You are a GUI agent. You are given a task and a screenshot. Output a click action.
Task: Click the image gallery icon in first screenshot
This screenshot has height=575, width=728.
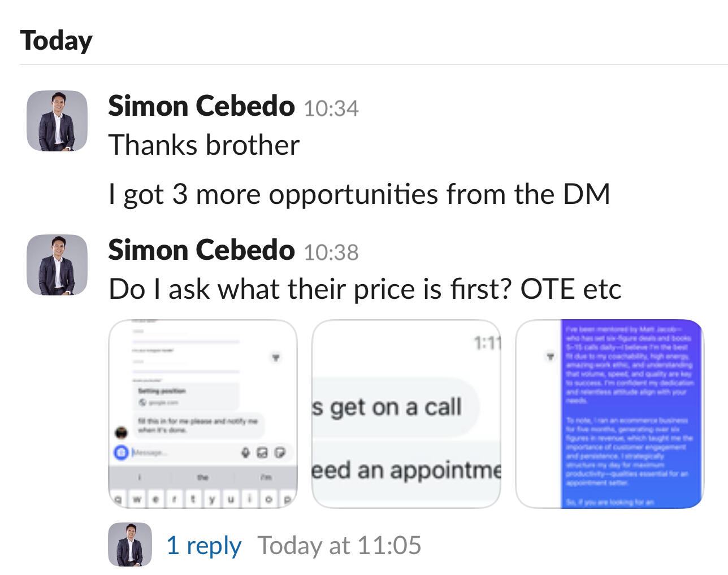pyautogui.click(x=263, y=452)
